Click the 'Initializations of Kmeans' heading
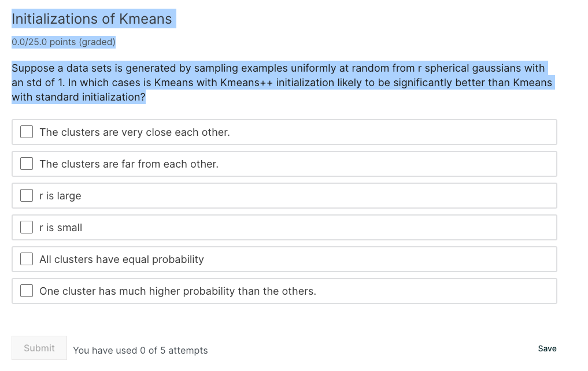 [93, 18]
